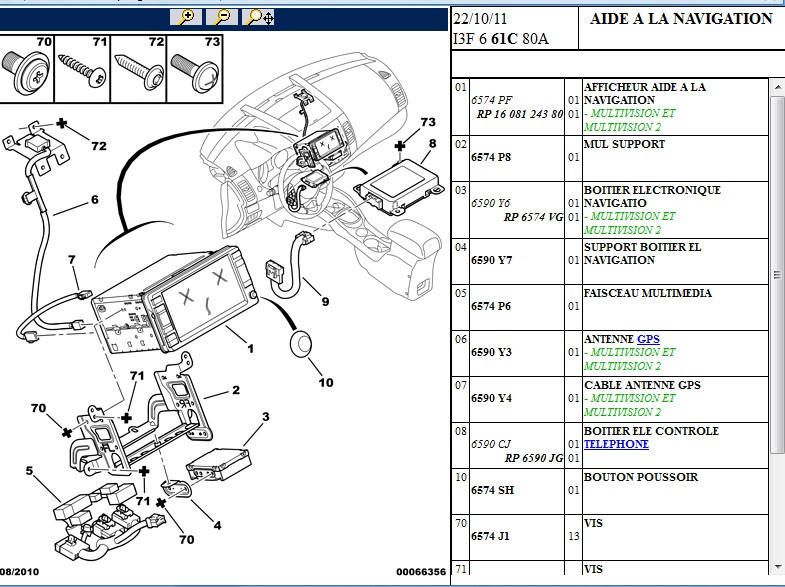Click the zoom in magnifier icon

tap(186, 17)
